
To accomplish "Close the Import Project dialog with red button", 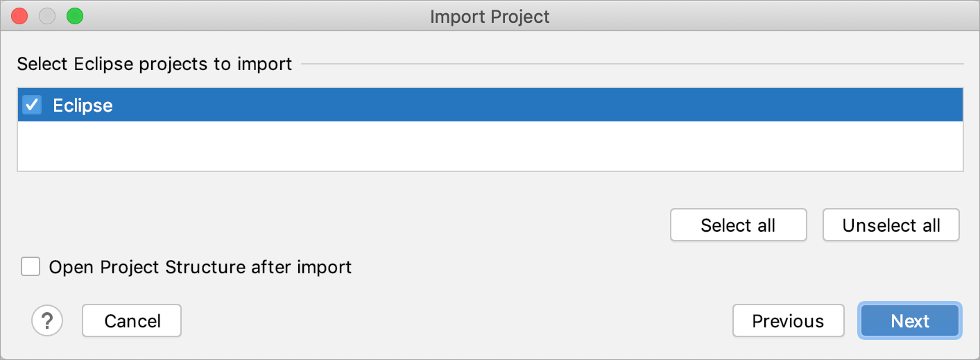I will coord(20,16).
